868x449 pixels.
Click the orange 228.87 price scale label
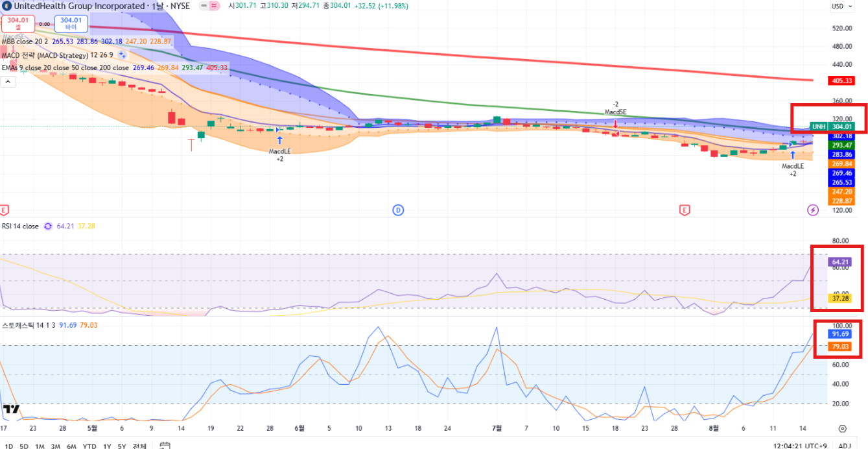[x=841, y=201]
